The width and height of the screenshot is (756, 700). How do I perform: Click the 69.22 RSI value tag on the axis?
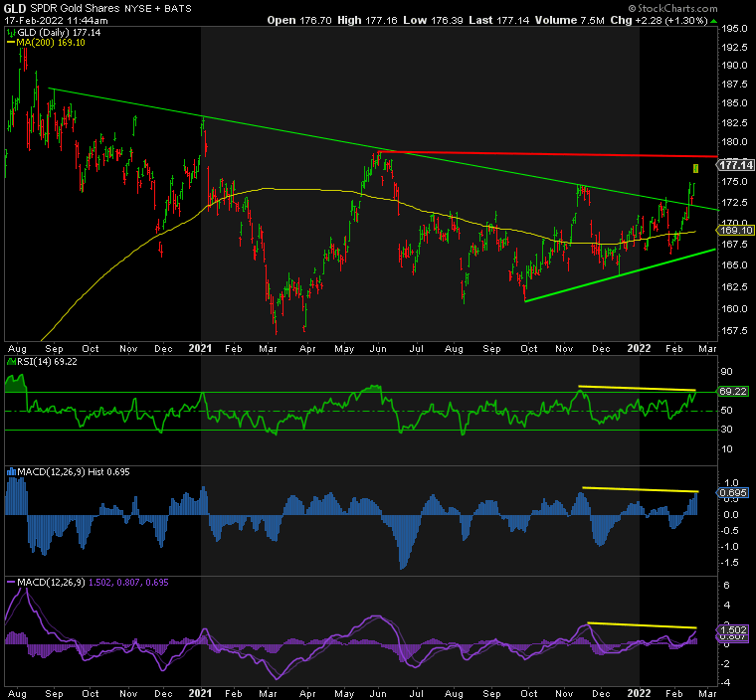coord(733,391)
